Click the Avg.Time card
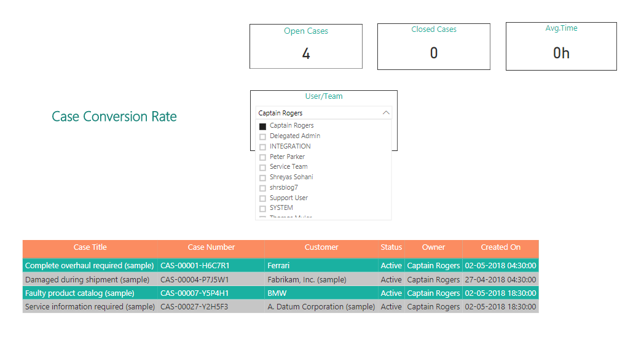Viewport: 625px width, 364px height. click(x=561, y=46)
